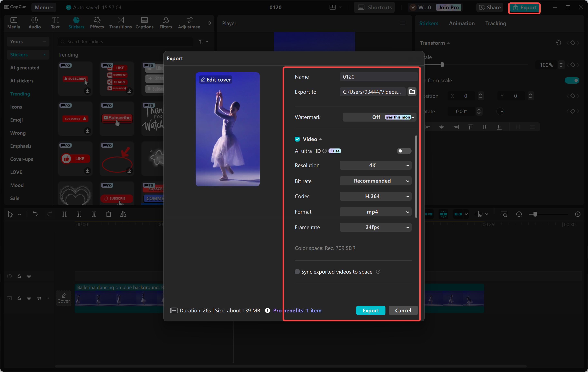
Task: Open the Filters panel
Action: tap(166, 23)
